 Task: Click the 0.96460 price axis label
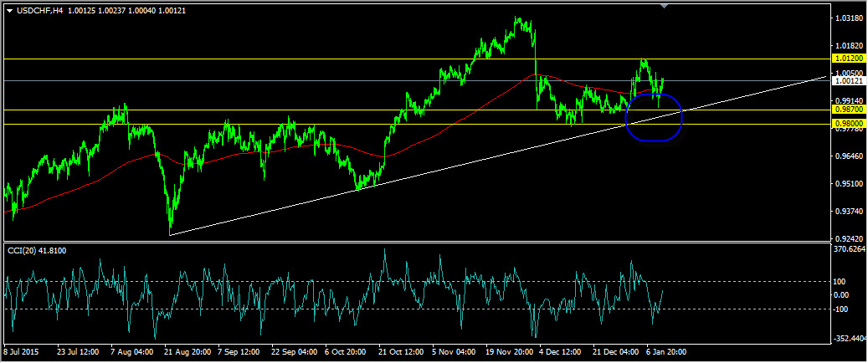850,156
